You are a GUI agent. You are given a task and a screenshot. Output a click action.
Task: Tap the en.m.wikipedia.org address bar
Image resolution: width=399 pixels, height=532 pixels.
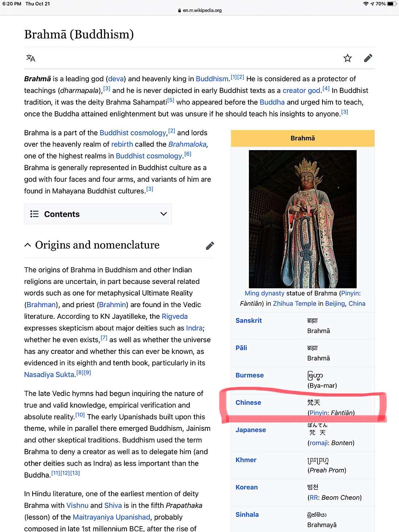[202, 11]
